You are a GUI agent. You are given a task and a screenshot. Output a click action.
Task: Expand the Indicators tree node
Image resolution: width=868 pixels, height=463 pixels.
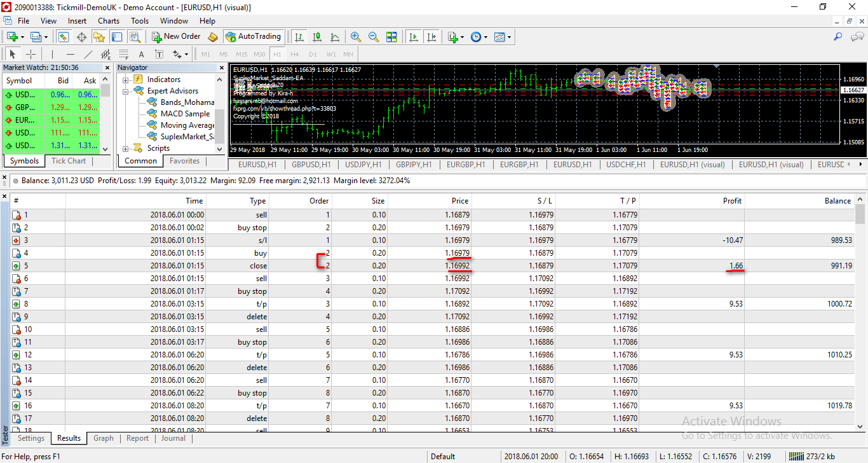tap(126, 79)
